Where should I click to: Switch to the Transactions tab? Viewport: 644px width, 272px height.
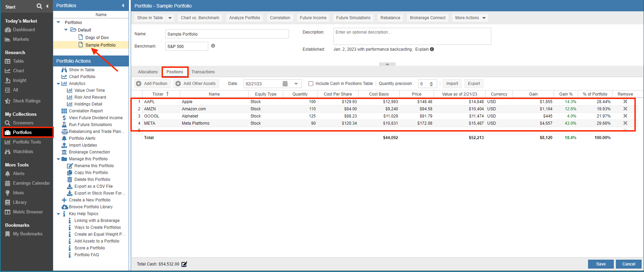(x=203, y=72)
